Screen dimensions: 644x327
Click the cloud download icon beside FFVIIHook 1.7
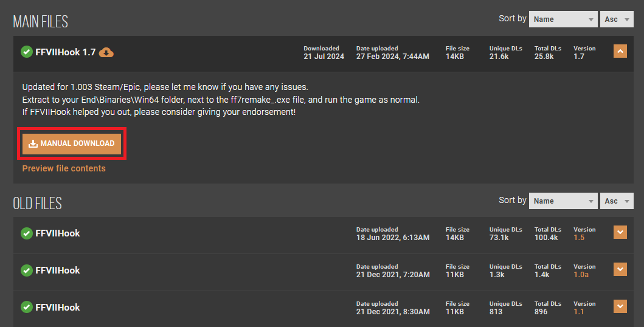pos(106,52)
